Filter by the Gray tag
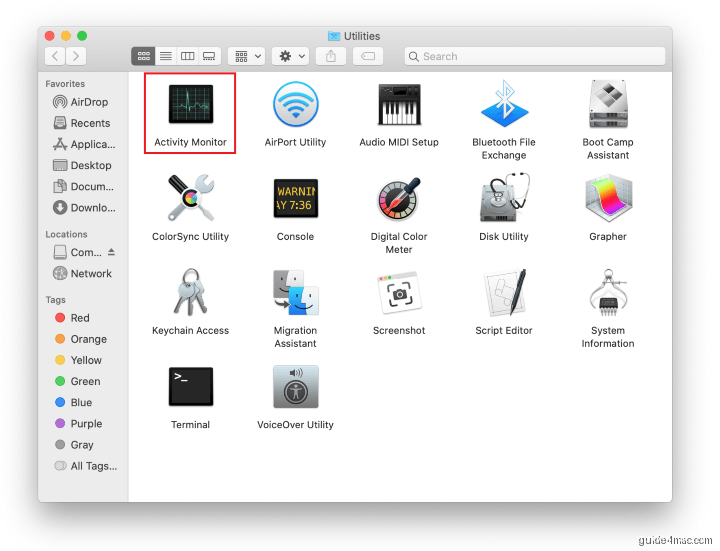The image size is (720, 551). (x=74, y=444)
